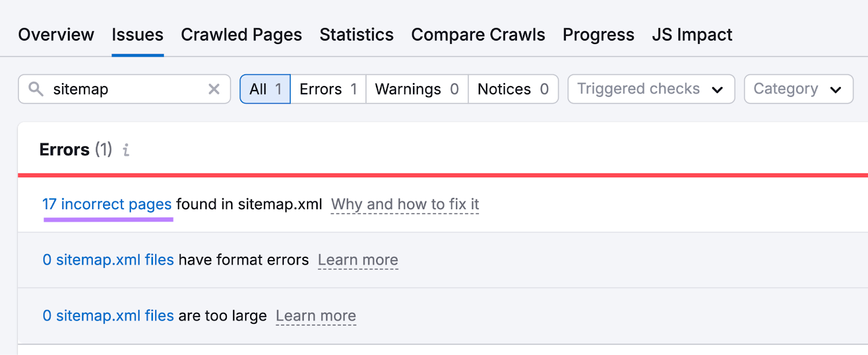Filter issues by Warnings

pyautogui.click(x=416, y=89)
